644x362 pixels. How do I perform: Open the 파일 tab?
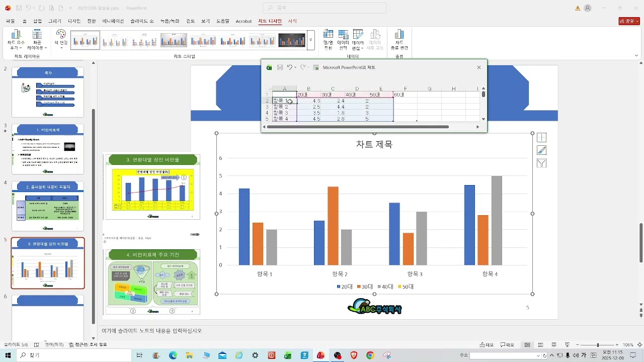(10, 21)
